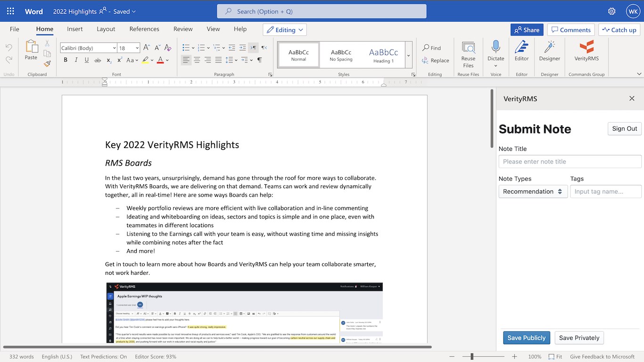Screen dimensions: 644x362
Task: Cut the selection with the scissors icon
Action: 47,43
